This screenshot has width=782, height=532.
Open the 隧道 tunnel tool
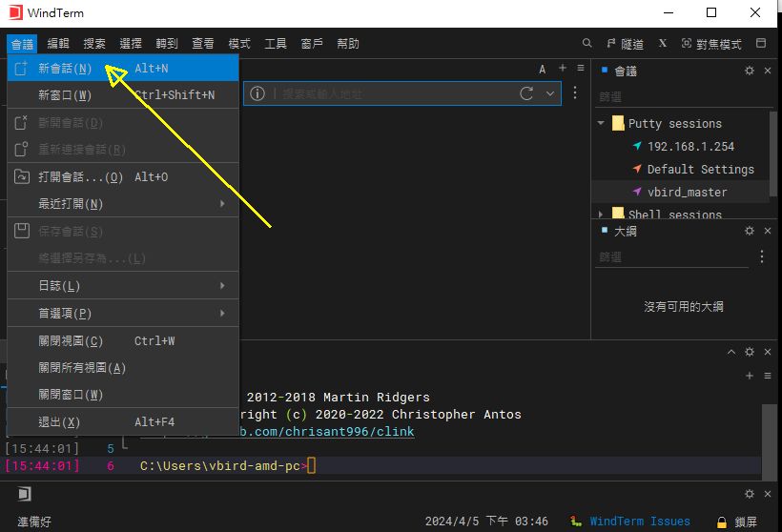(625, 44)
